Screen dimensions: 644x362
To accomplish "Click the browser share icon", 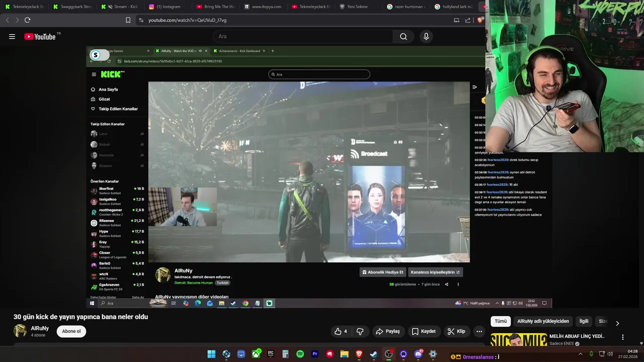I will 468,20.
